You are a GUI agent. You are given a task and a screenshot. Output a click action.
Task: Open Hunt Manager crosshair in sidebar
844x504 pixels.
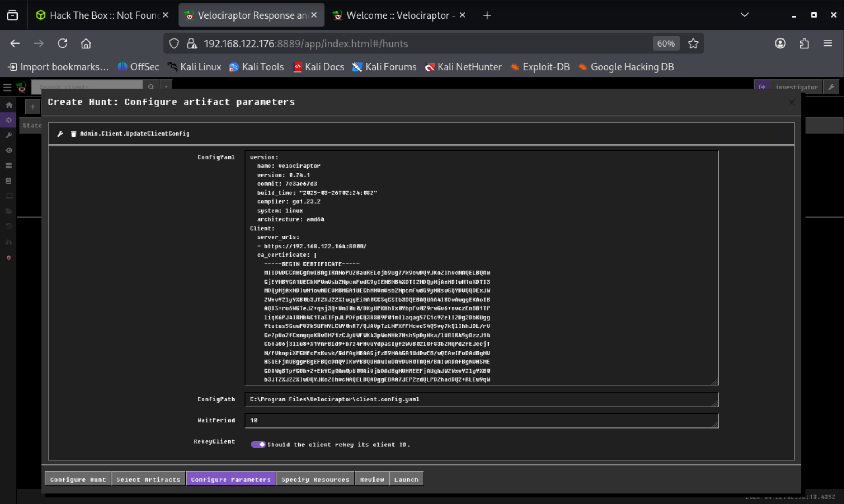point(9,120)
